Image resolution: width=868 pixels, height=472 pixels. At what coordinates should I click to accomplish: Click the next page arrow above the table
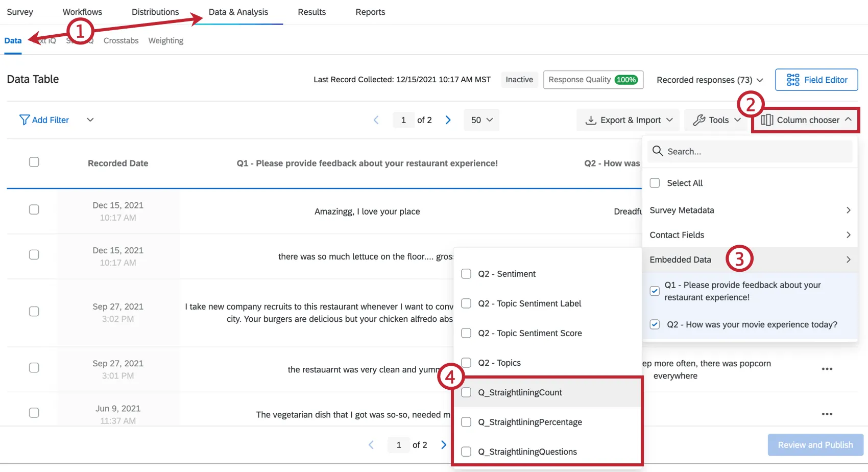click(448, 120)
